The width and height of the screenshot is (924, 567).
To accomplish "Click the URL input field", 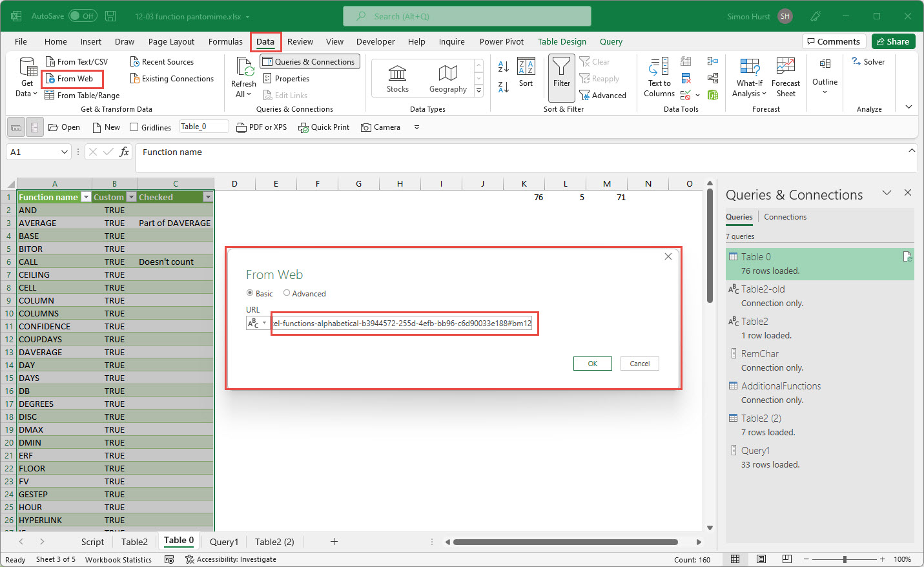I will 404,323.
